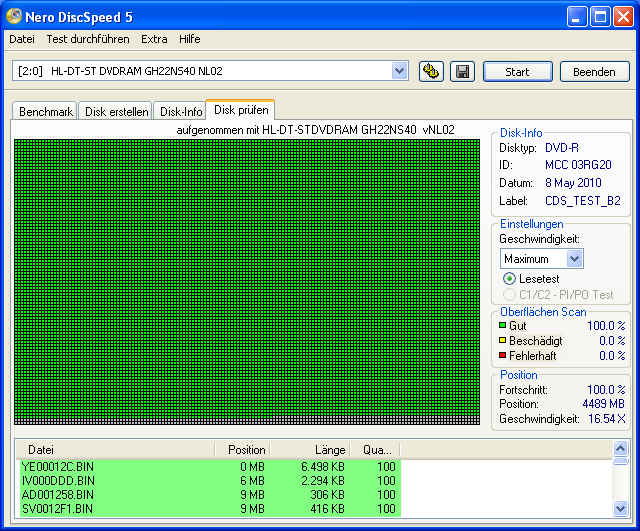This screenshot has height=531, width=640.
Task: Click the file list scroll down arrow
Action: (620, 509)
